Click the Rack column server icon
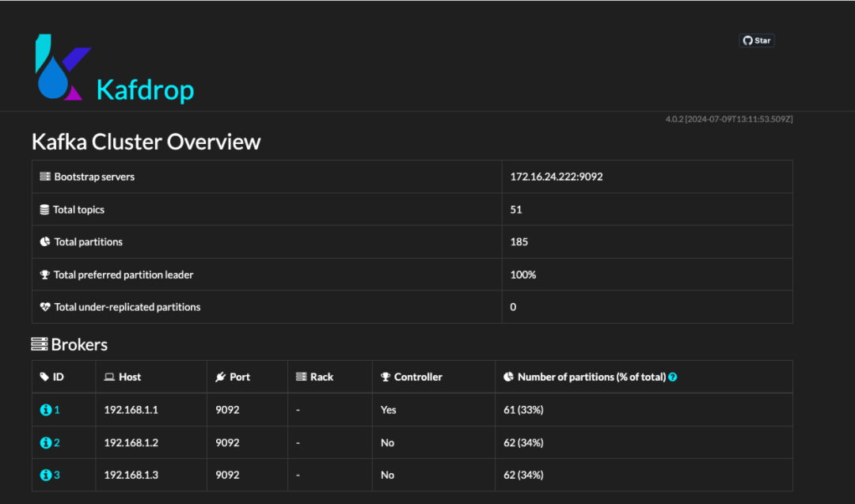Screen dimensions: 855x504 (301, 377)
